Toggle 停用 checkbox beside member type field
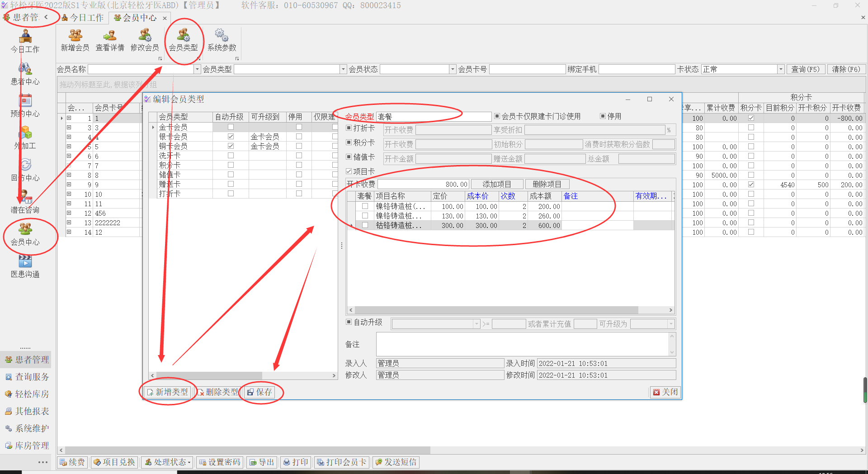Viewport: 868px width, 474px height. point(603,116)
